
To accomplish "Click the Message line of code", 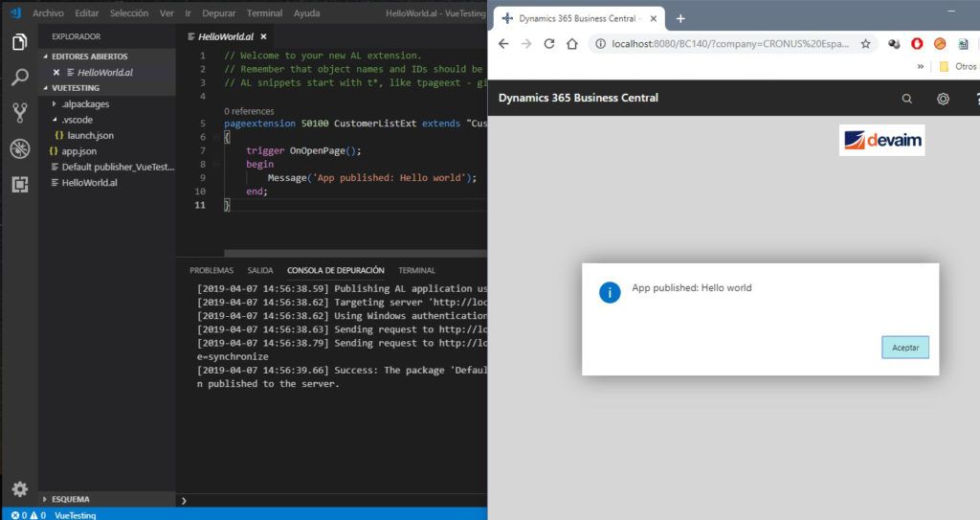I will pyautogui.click(x=372, y=178).
